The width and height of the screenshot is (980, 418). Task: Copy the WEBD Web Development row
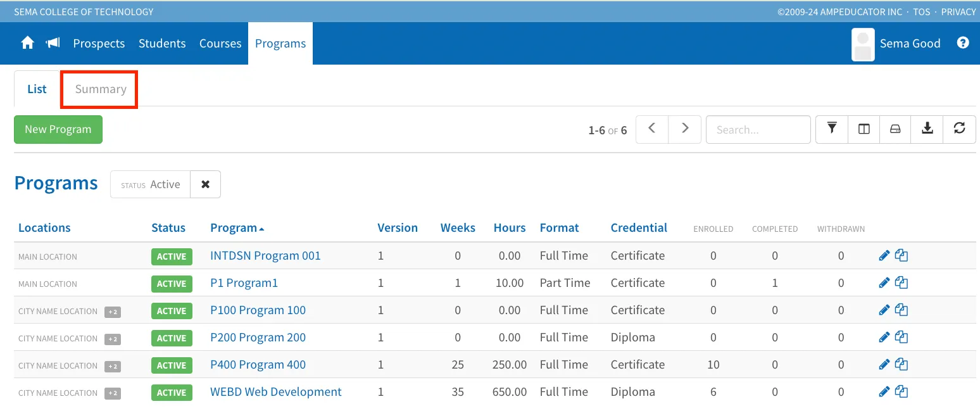coord(901,392)
